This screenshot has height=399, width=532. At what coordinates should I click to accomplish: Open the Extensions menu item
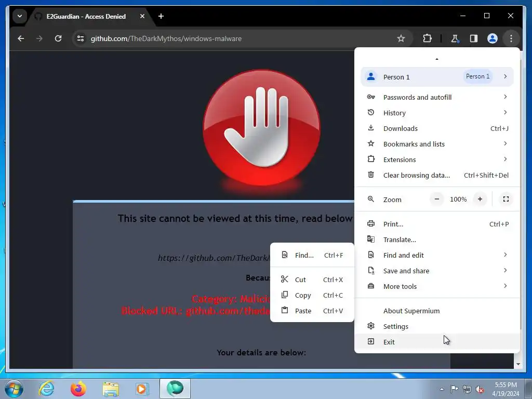(x=437, y=160)
